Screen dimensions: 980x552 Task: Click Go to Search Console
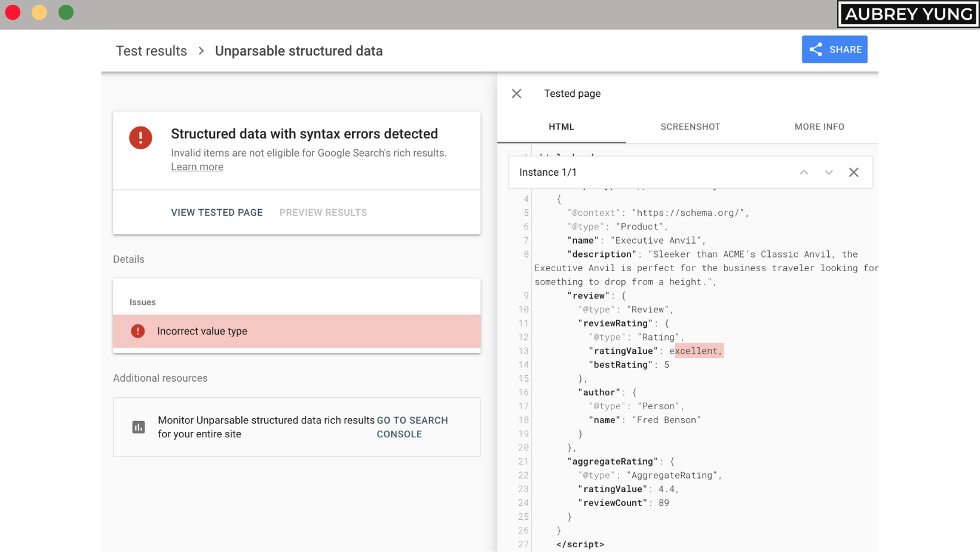[412, 427]
